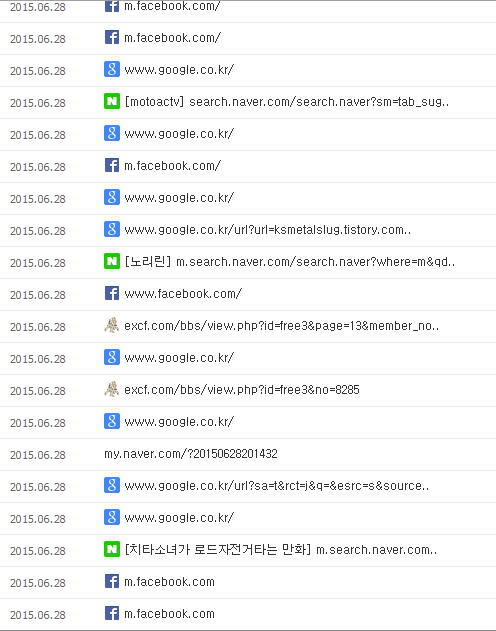
Task: Click the Naver icon beside the 치타소녀가 entry
Action: click(112, 549)
